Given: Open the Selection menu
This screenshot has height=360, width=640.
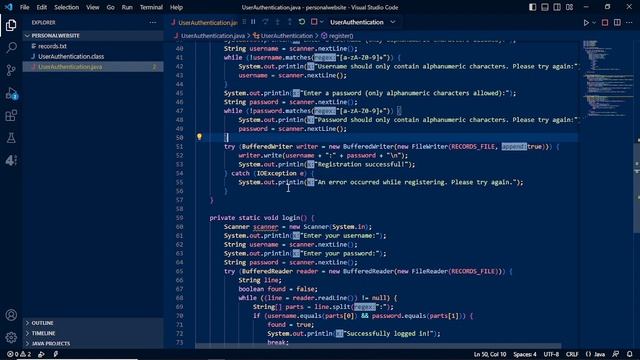Looking at the screenshot, I should point(67,7).
